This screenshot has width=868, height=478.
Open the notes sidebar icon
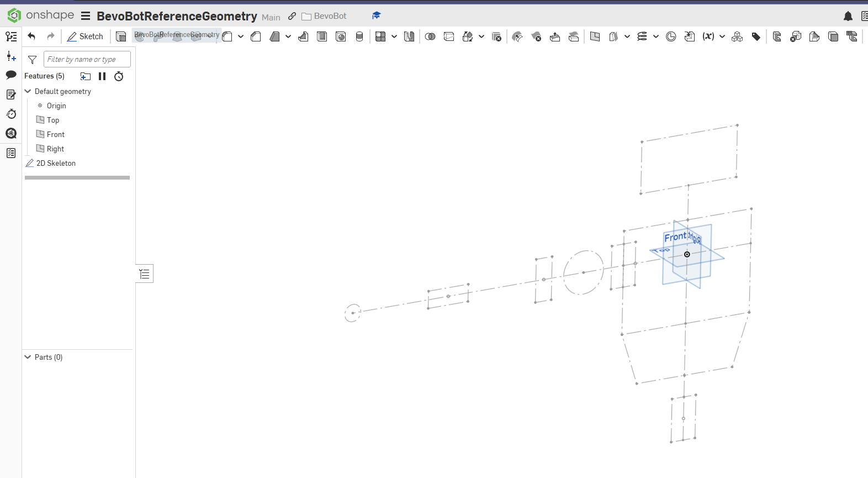click(11, 94)
